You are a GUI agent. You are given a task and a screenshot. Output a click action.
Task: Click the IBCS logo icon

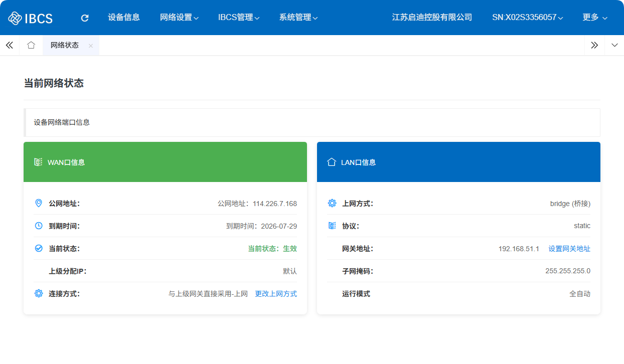tap(15, 18)
